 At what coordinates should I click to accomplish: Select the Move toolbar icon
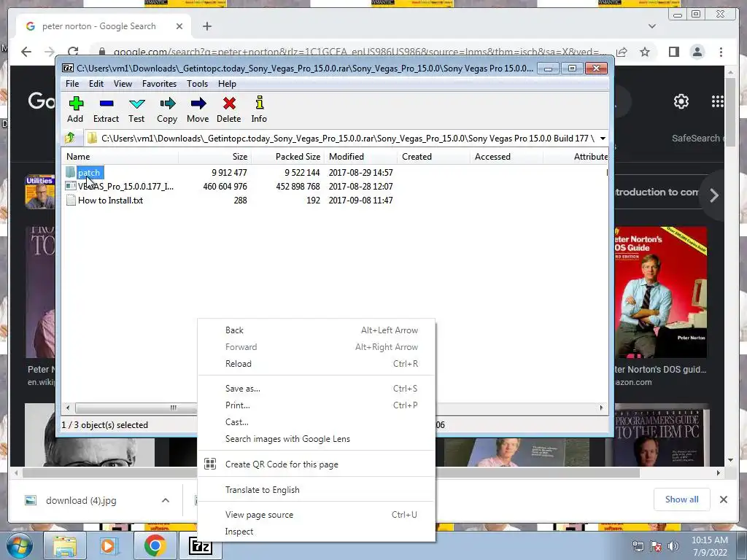point(198,109)
